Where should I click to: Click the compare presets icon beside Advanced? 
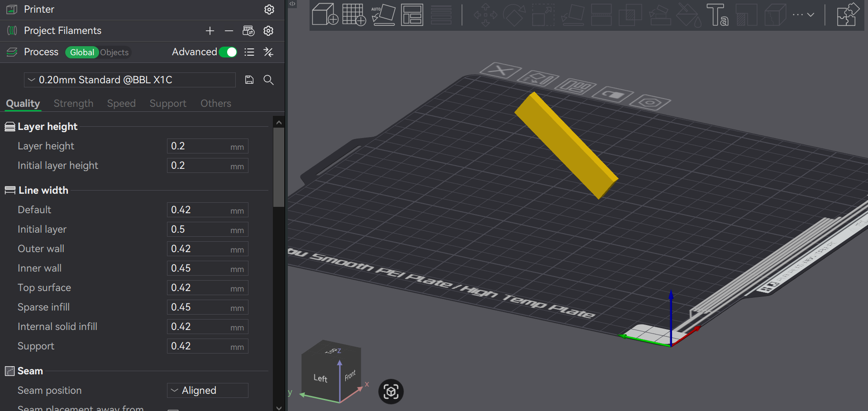268,52
